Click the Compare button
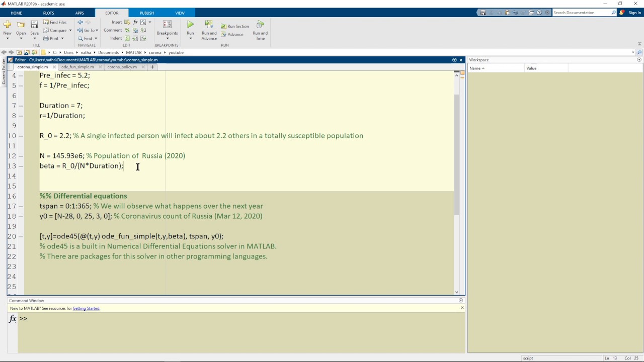The image size is (644, 362). point(55,30)
